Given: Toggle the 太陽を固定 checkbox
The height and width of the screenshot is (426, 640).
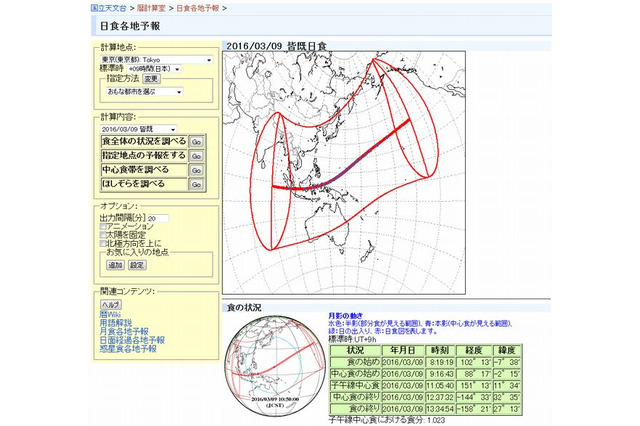Looking at the screenshot, I should tap(103, 235).
